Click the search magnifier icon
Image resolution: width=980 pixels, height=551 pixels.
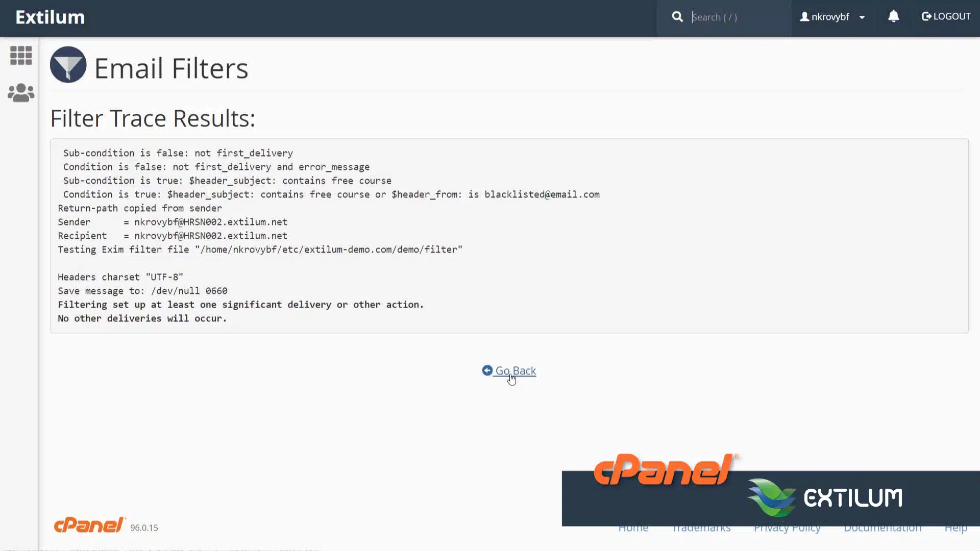[677, 17]
